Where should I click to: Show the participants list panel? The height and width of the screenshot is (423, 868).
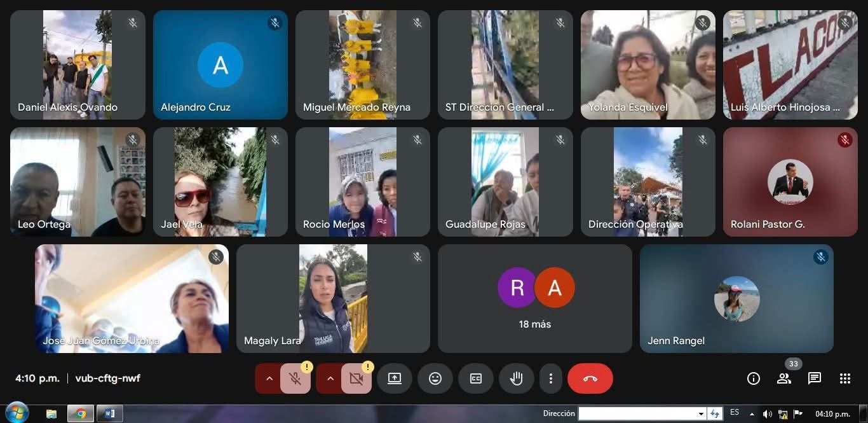point(784,379)
